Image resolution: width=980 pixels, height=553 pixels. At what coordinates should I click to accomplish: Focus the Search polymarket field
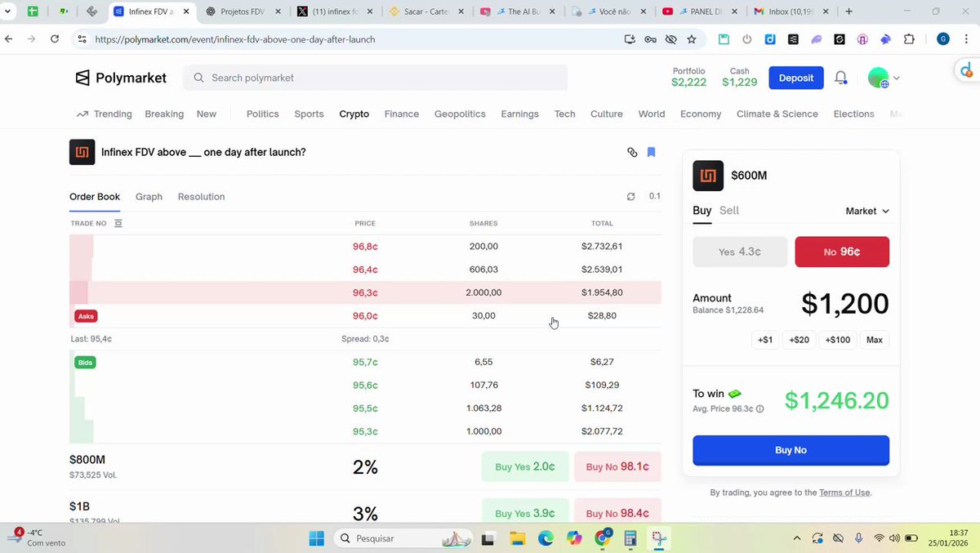(376, 78)
